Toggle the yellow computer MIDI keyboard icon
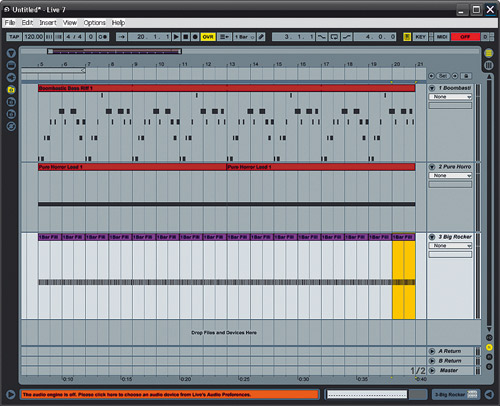 (407, 37)
